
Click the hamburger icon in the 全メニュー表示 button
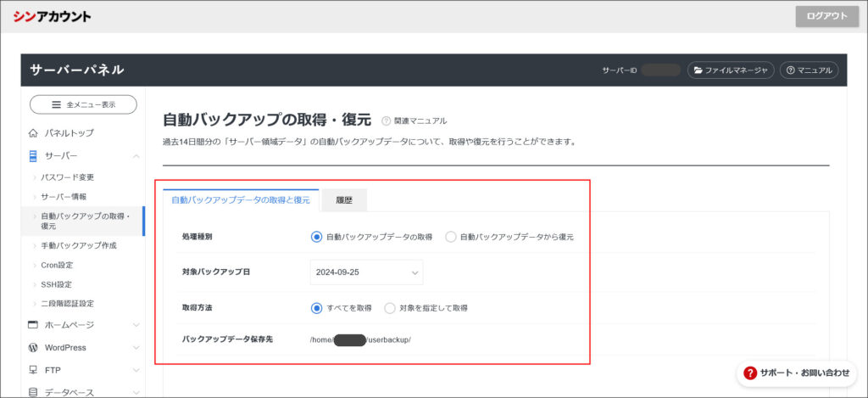56,104
